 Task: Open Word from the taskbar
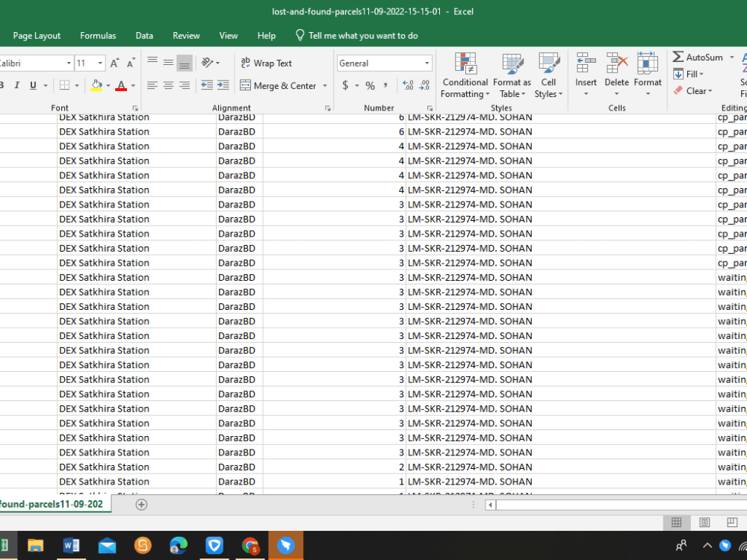pos(71,546)
